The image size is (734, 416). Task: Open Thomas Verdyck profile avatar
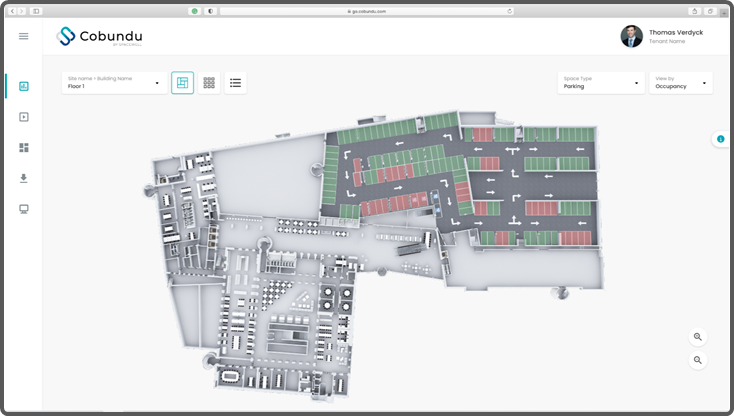631,36
